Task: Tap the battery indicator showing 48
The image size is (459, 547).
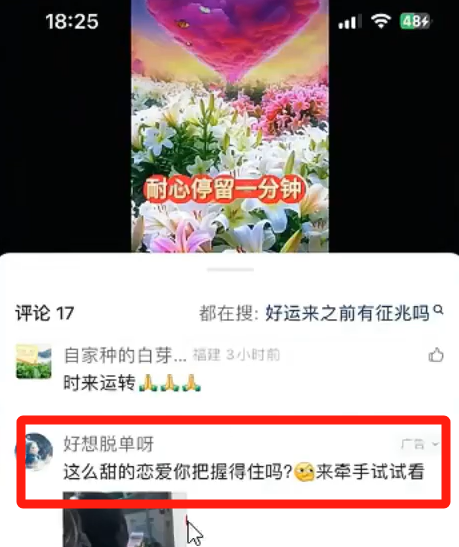Action: [415, 21]
